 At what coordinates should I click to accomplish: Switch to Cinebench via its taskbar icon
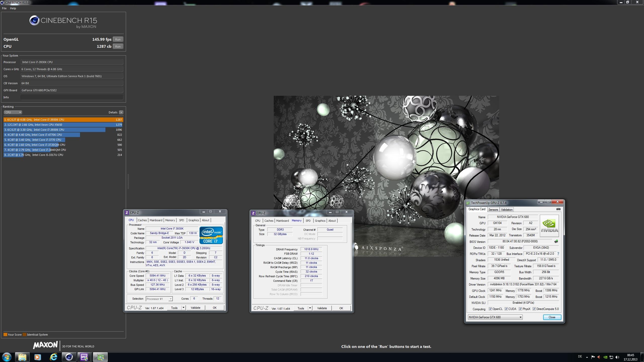(69, 357)
